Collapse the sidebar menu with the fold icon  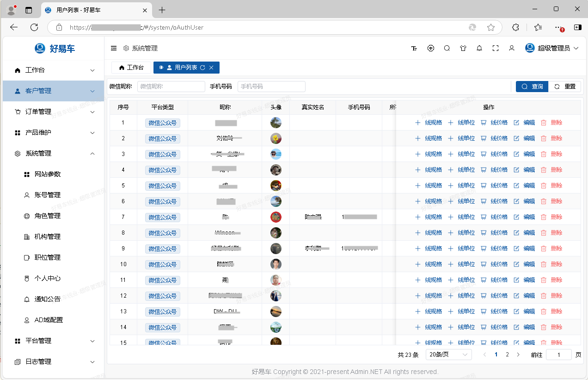[114, 48]
